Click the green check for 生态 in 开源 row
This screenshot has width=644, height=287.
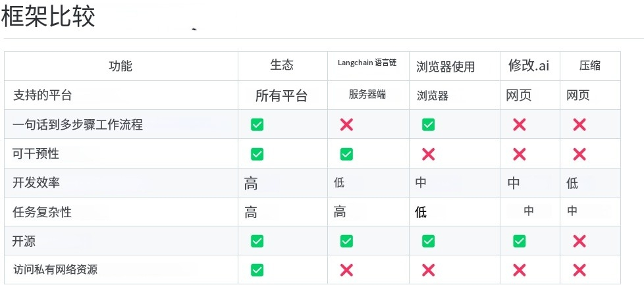tap(257, 241)
